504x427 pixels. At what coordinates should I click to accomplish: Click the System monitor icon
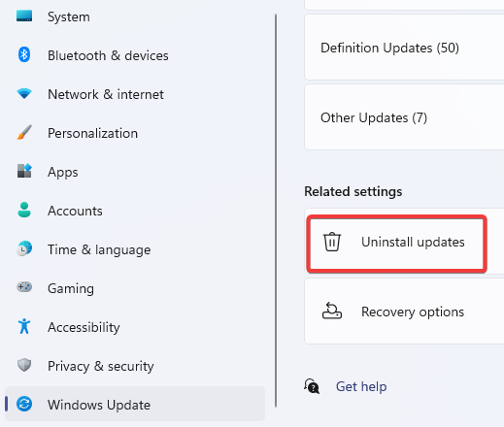[24, 16]
